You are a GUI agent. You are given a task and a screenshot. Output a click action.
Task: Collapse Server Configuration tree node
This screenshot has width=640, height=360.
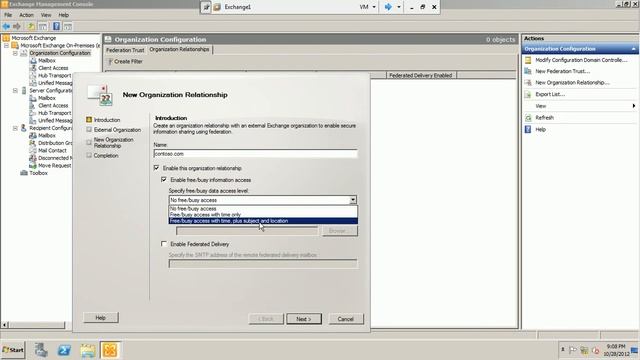click(x=15, y=90)
